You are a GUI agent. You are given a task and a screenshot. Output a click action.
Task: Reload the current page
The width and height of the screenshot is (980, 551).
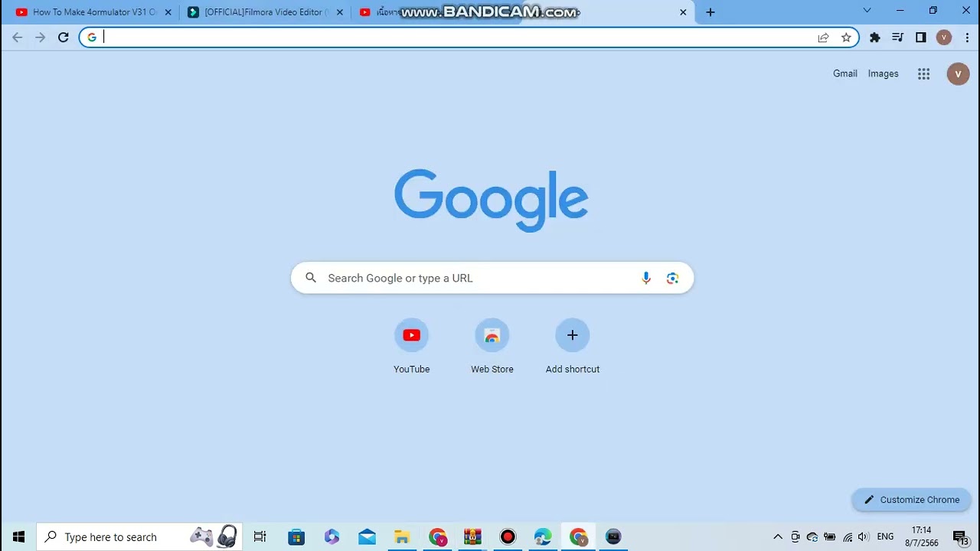coord(64,37)
